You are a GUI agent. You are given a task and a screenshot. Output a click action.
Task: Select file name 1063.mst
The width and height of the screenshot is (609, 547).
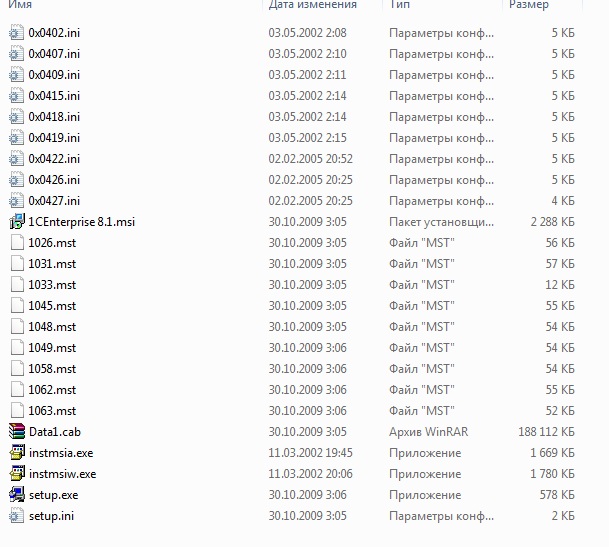52,411
